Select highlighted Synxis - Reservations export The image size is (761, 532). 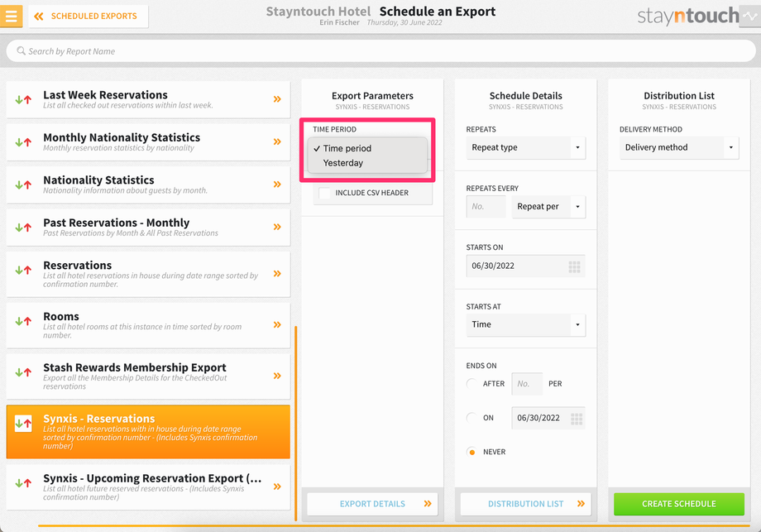148,432
